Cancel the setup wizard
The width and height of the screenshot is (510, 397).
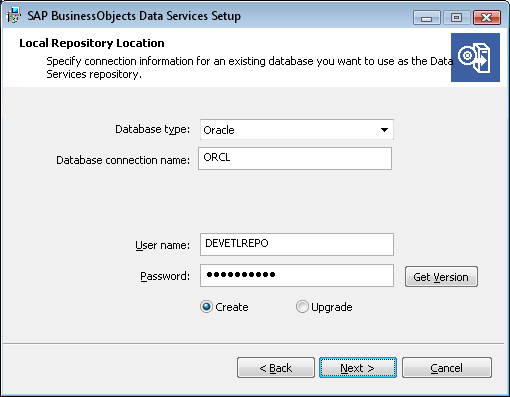(446, 368)
